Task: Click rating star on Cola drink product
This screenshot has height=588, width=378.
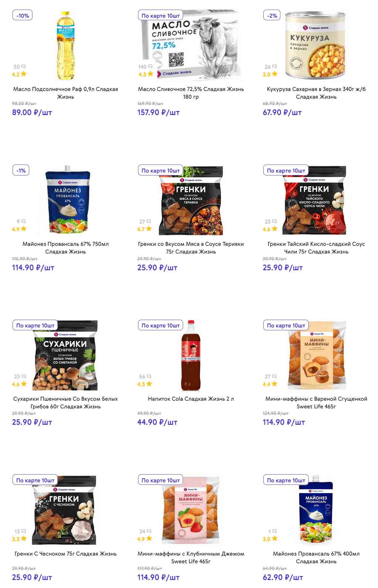Action: 149,384
